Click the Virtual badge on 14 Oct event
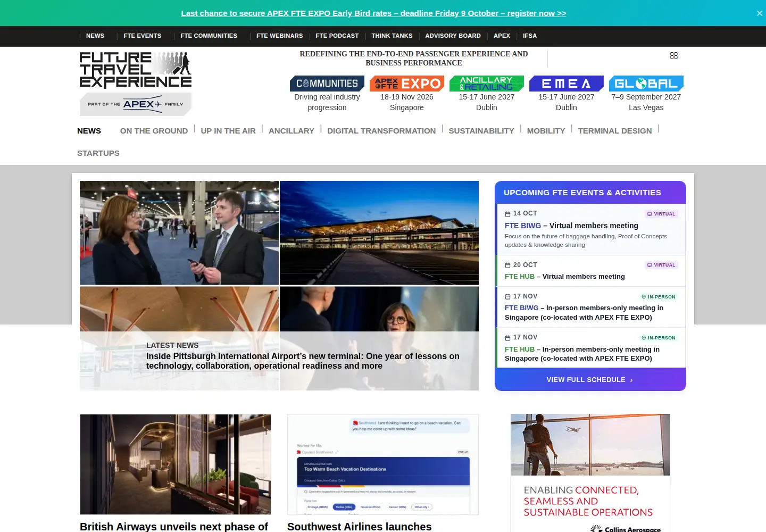Screen dimensions: 766x532 (661, 214)
